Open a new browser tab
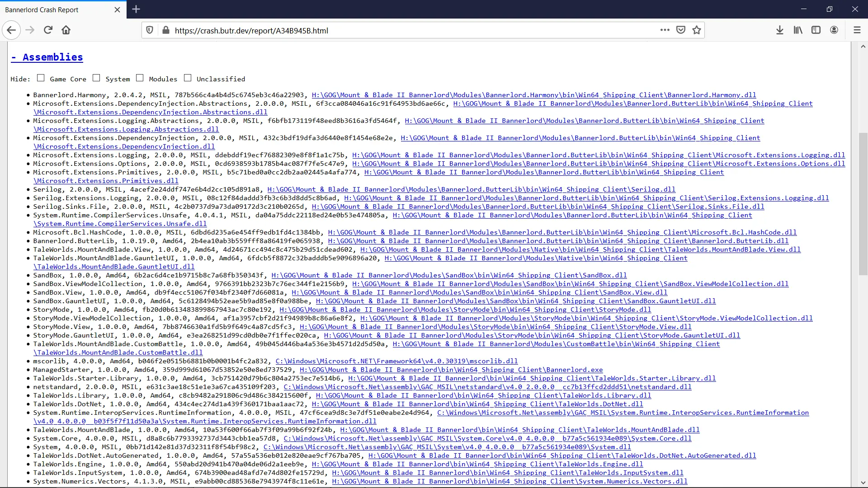 coord(136,9)
